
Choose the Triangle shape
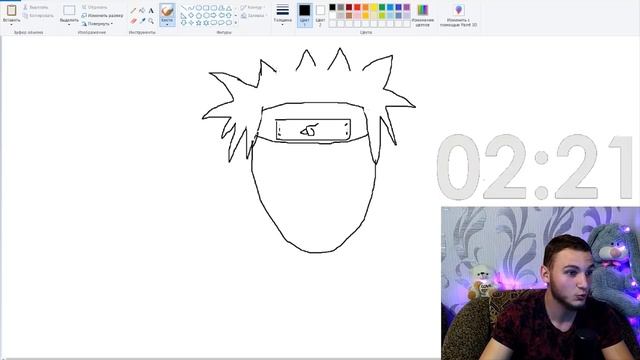229,8
